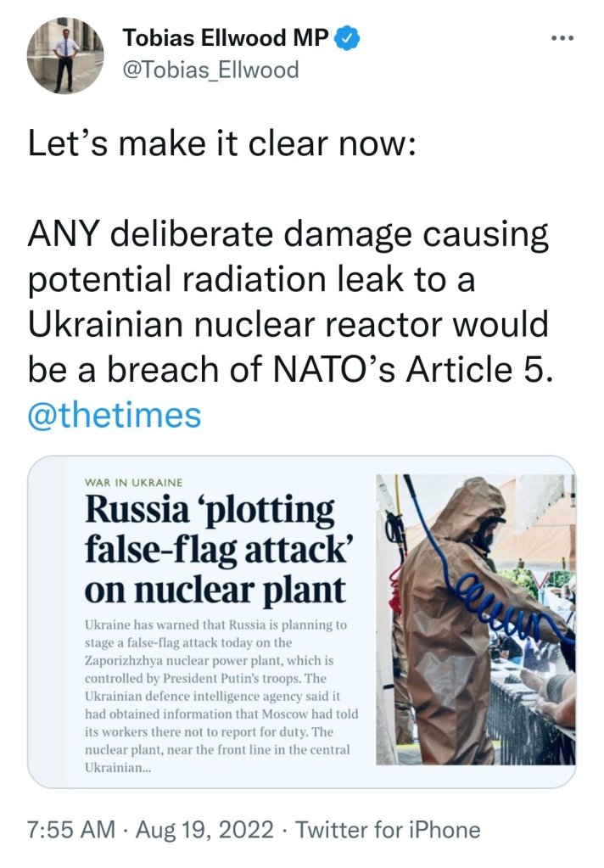Click the "Let's make it clear now:" line

coord(221,144)
